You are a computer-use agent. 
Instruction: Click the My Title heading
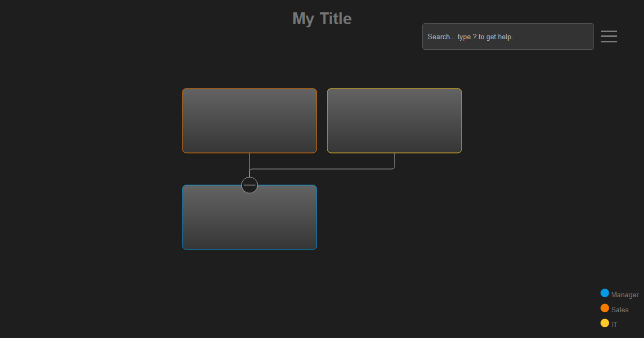click(x=322, y=19)
